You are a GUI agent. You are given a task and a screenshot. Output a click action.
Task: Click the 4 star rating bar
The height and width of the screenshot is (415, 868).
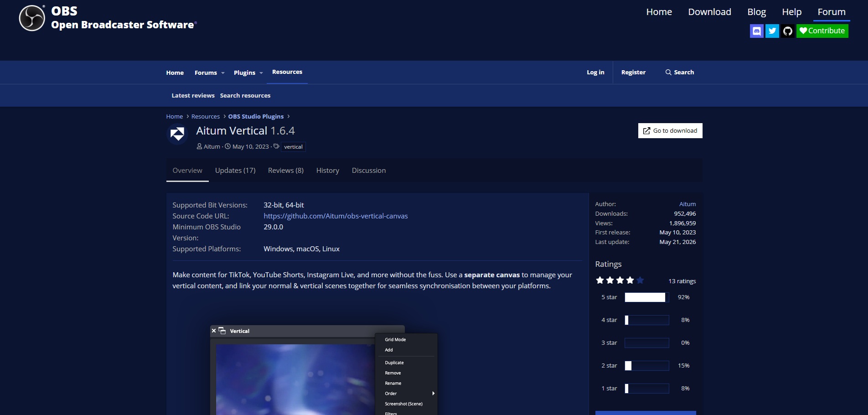[646, 320]
